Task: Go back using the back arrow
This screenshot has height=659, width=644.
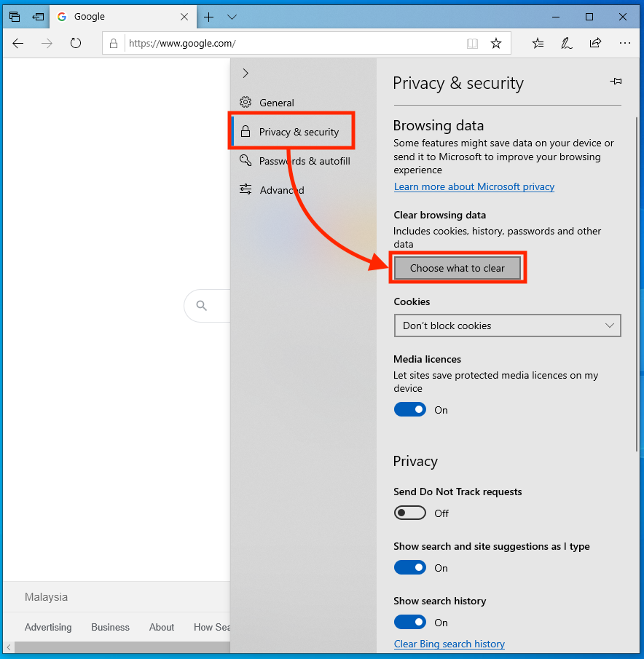Action: [18, 44]
